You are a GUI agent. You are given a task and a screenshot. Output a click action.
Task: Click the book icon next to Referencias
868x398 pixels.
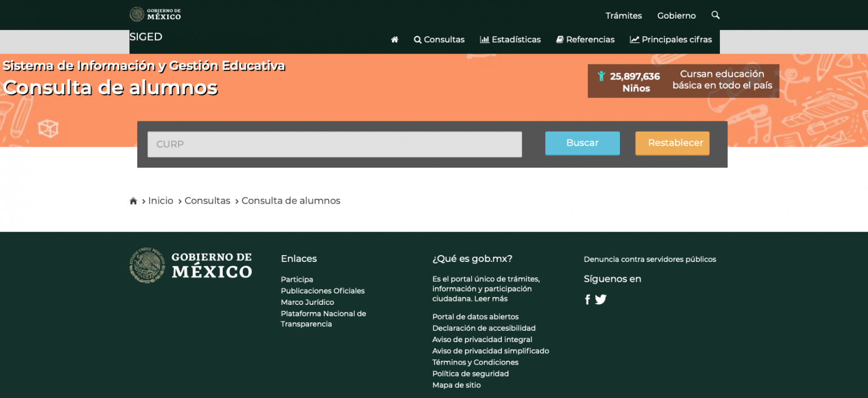click(559, 39)
